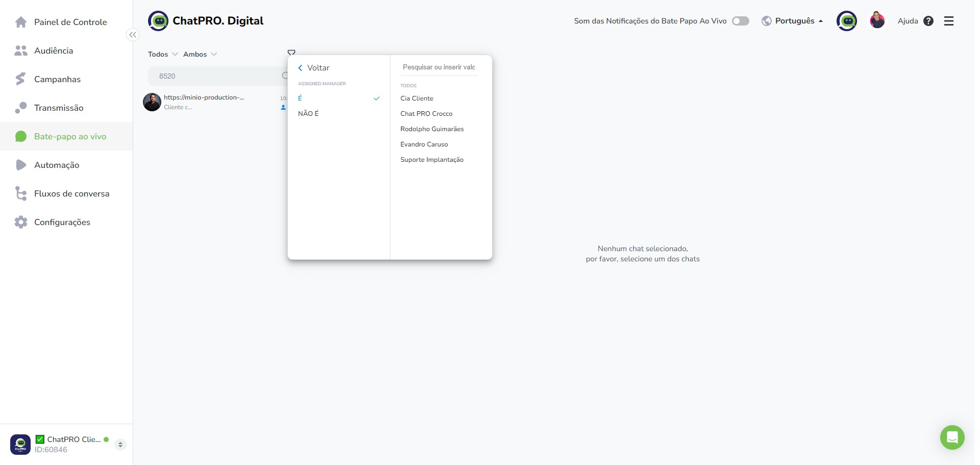The width and height of the screenshot is (980, 465).
Task: Open the Português language dropdown
Action: click(793, 21)
